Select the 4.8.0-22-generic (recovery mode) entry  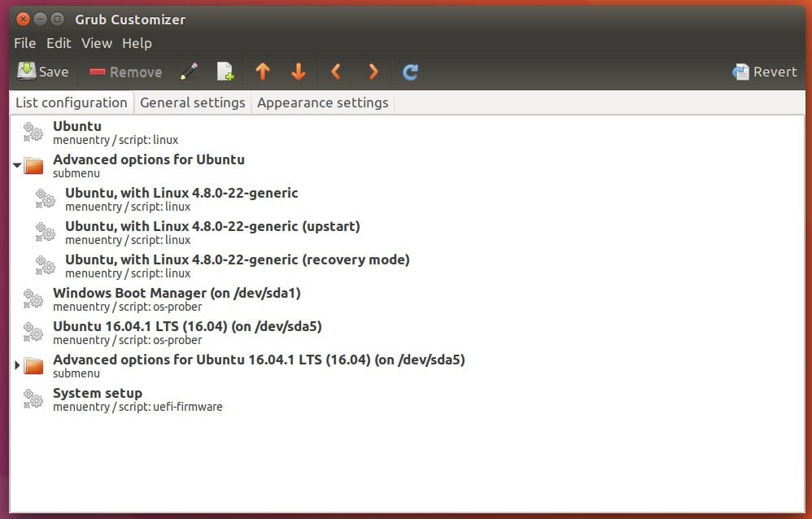click(x=407, y=266)
